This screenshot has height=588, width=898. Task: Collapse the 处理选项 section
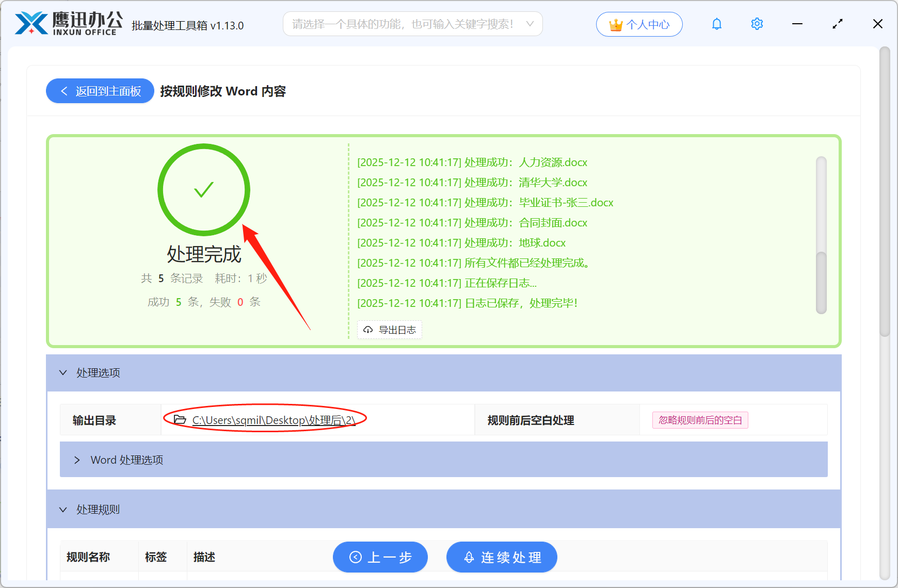coord(63,372)
